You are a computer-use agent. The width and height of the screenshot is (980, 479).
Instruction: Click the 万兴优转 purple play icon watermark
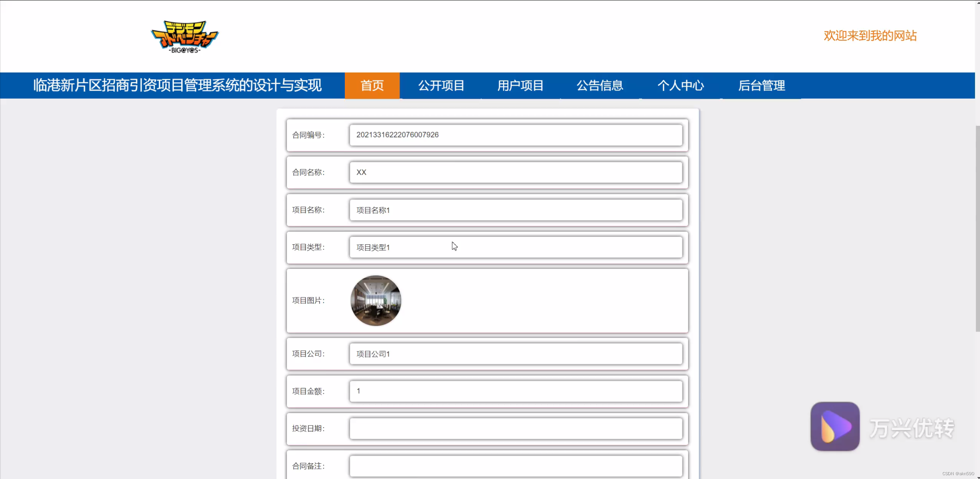(x=835, y=427)
